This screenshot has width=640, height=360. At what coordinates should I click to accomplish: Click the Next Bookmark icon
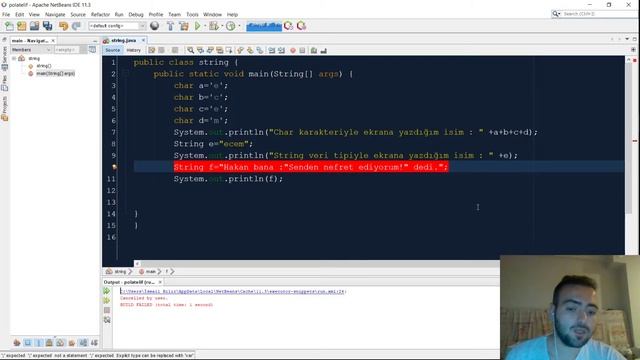pos(250,50)
